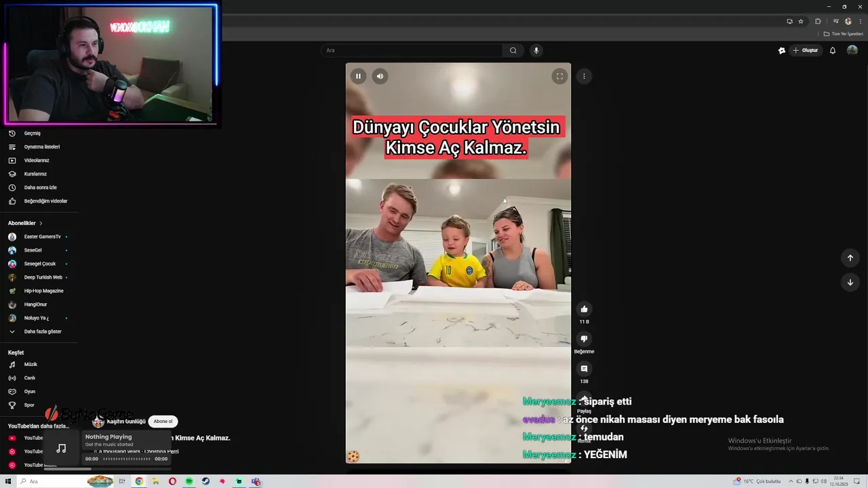The image size is (868, 488).
Task: Open Sesegel Çocuk subscription channel
Action: (x=39, y=264)
